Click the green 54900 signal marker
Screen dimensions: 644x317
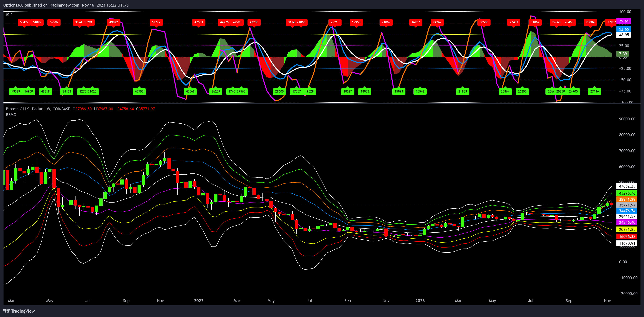(x=28, y=91)
